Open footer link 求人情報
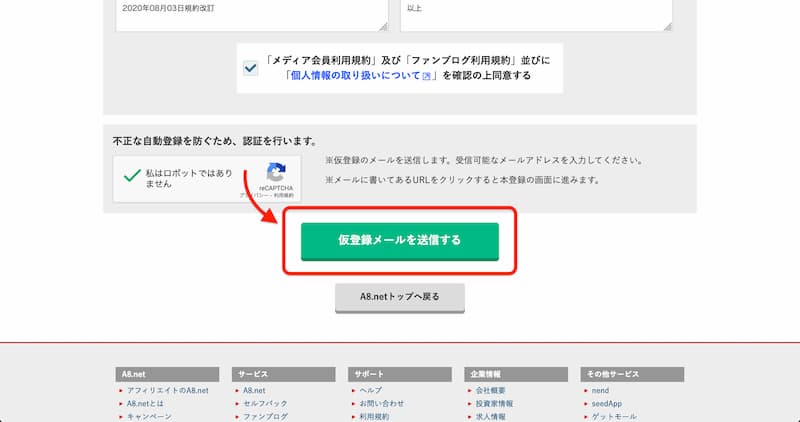The width and height of the screenshot is (800, 422). [490, 416]
